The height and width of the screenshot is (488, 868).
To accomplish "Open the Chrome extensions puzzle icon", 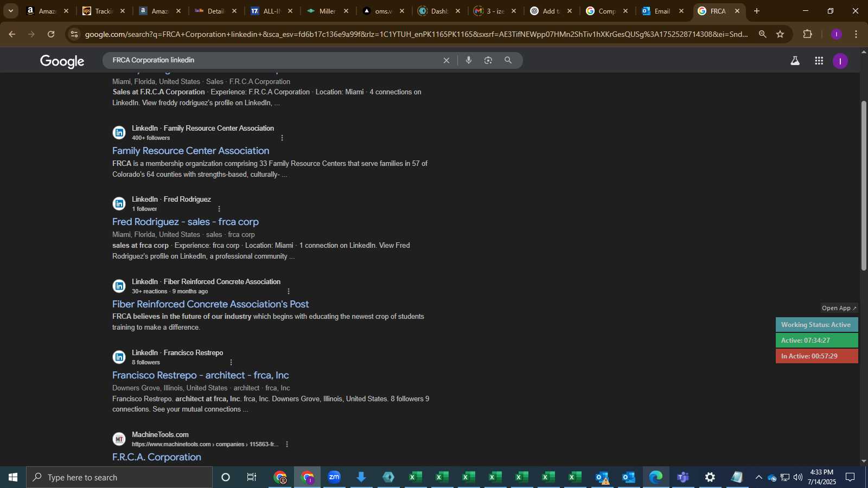I will coord(807,34).
